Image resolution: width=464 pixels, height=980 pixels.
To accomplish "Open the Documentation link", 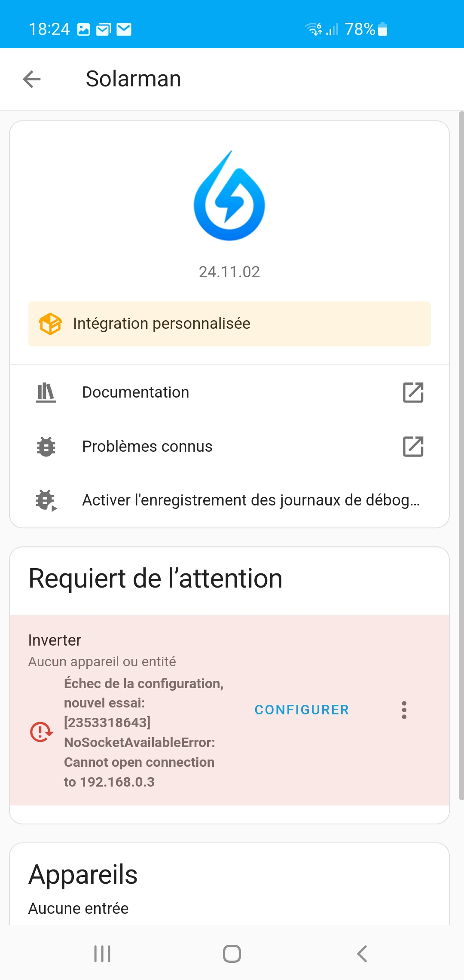I will pos(136,392).
